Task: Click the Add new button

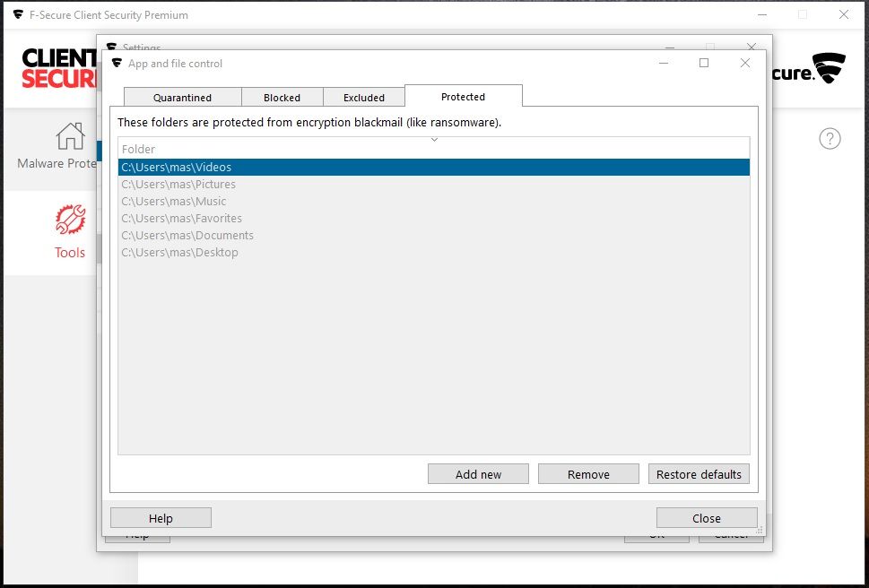Action: [x=478, y=474]
